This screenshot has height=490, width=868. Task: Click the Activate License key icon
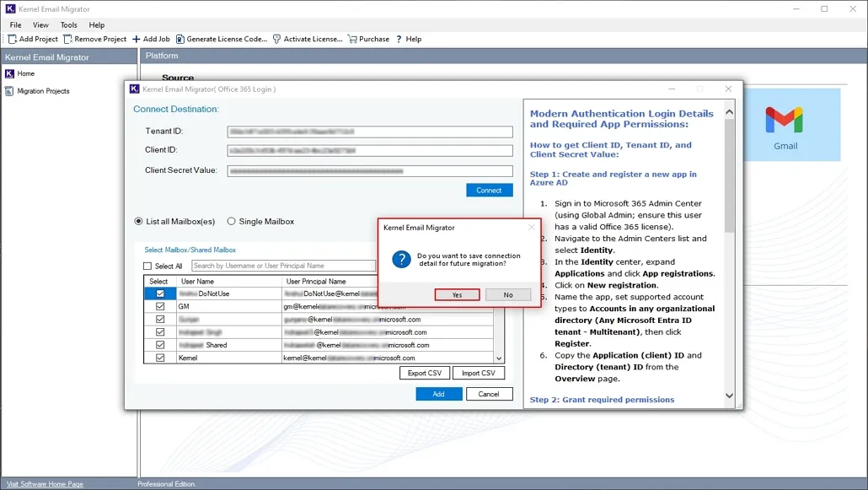click(x=275, y=39)
